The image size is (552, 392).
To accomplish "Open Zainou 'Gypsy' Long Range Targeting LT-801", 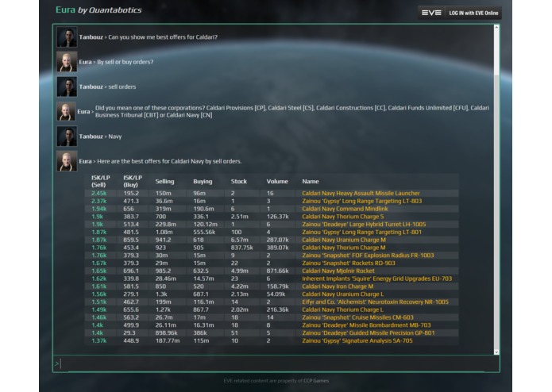I will tap(361, 232).
